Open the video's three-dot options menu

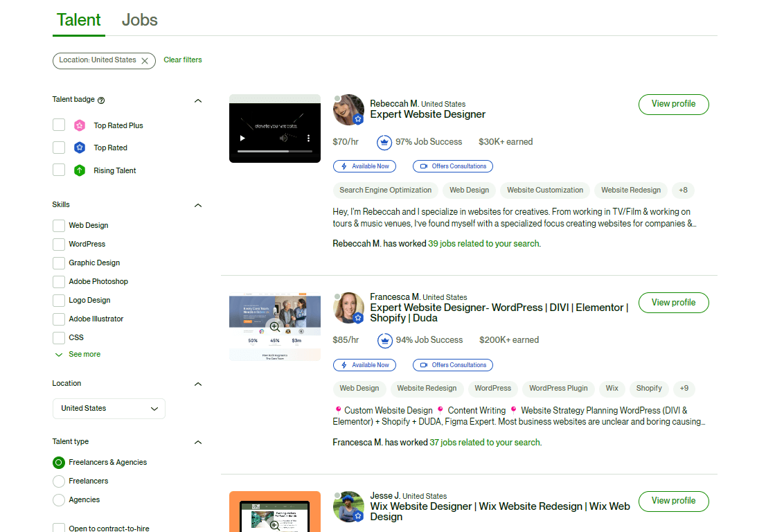(x=309, y=138)
